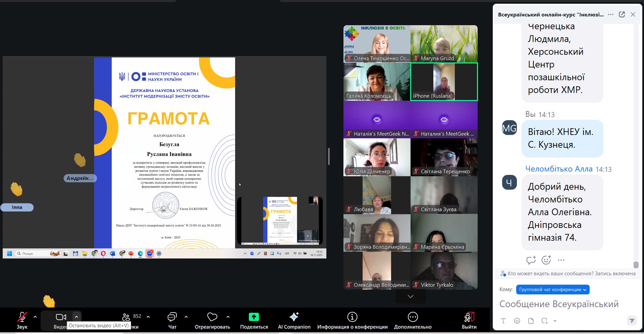Viewport: 644px width, 334px height.
Task: Expand video options arrow next to camera
Action: tap(76, 317)
